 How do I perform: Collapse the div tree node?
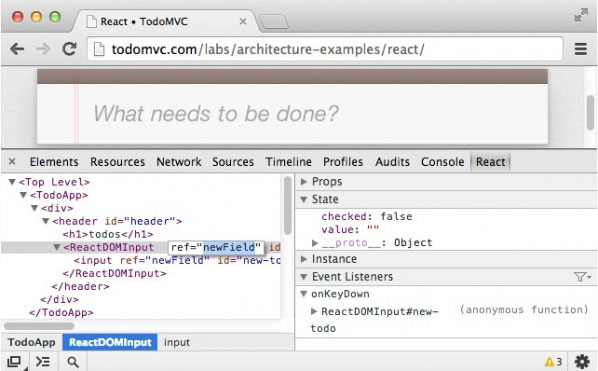[x=35, y=208]
